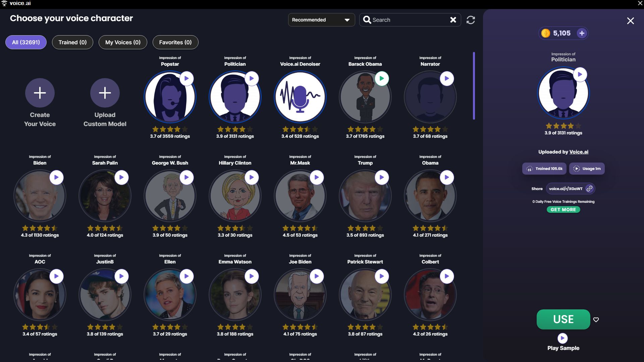Click the voice.ai title bar logo
644x362 pixels.
coord(4,3)
